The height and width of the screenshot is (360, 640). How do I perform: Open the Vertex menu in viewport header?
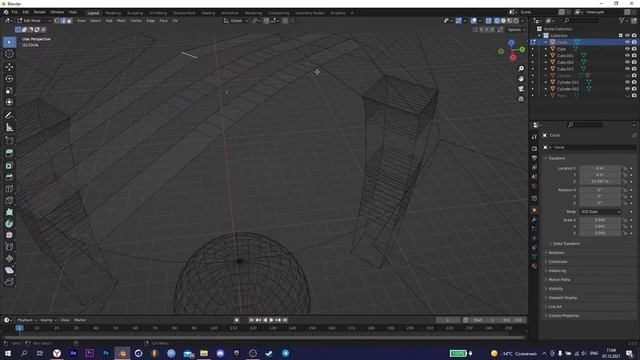(136, 20)
